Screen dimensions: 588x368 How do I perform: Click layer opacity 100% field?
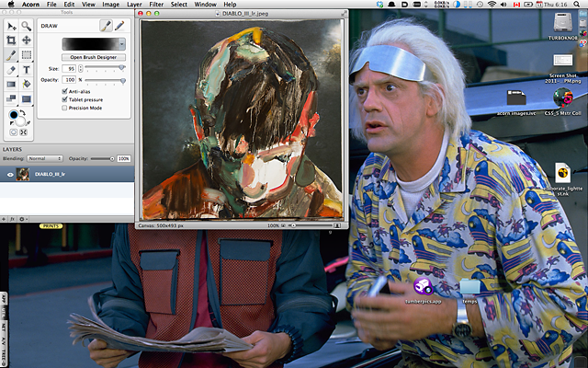(124, 159)
